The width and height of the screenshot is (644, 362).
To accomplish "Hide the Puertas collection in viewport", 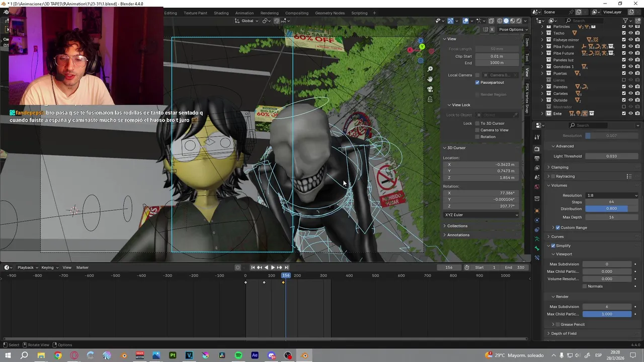I will [x=630, y=73].
